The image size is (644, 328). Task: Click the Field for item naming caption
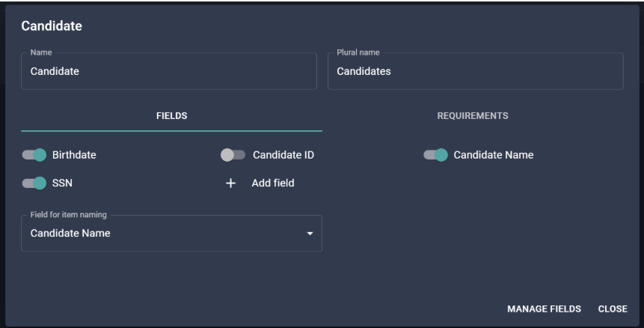coord(69,215)
